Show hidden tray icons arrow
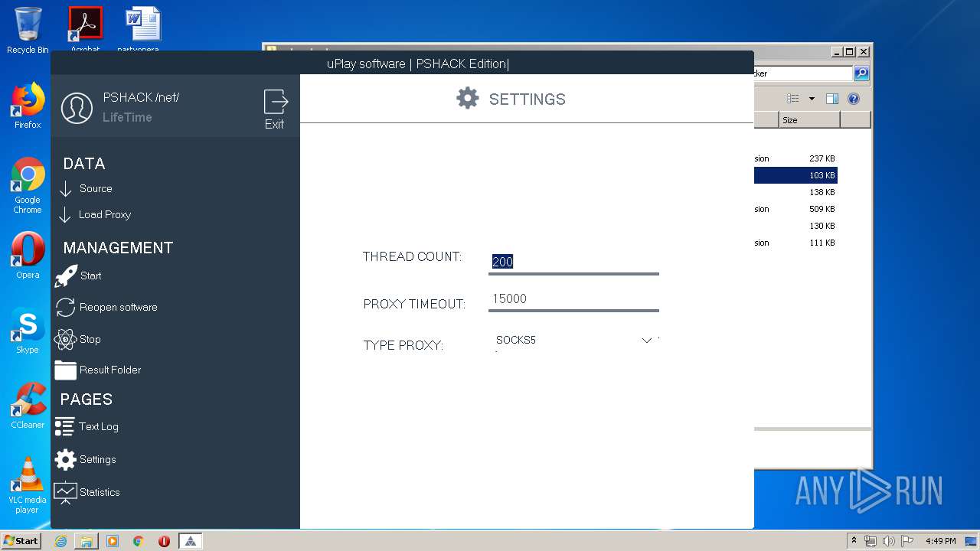Screen dimensions: 980x551 [x=854, y=541]
